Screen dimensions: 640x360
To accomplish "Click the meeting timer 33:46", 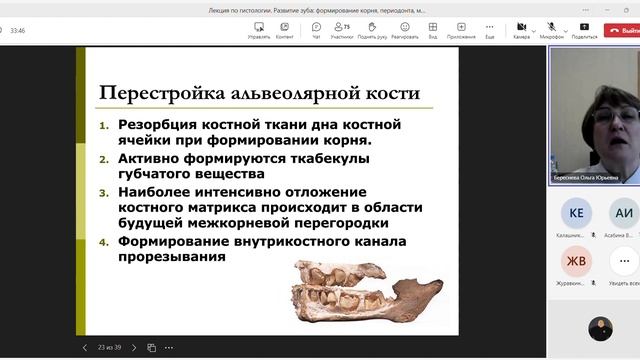I will point(18,31).
